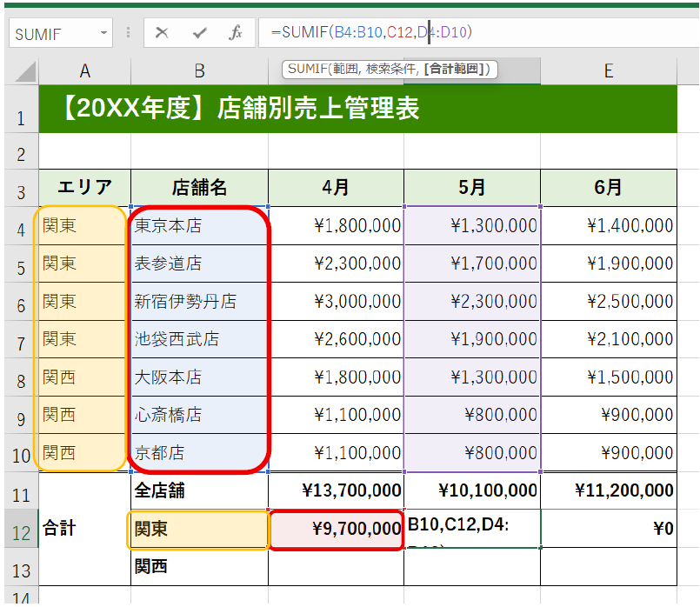Select column E header
The image size is (700, 607).
608,71
